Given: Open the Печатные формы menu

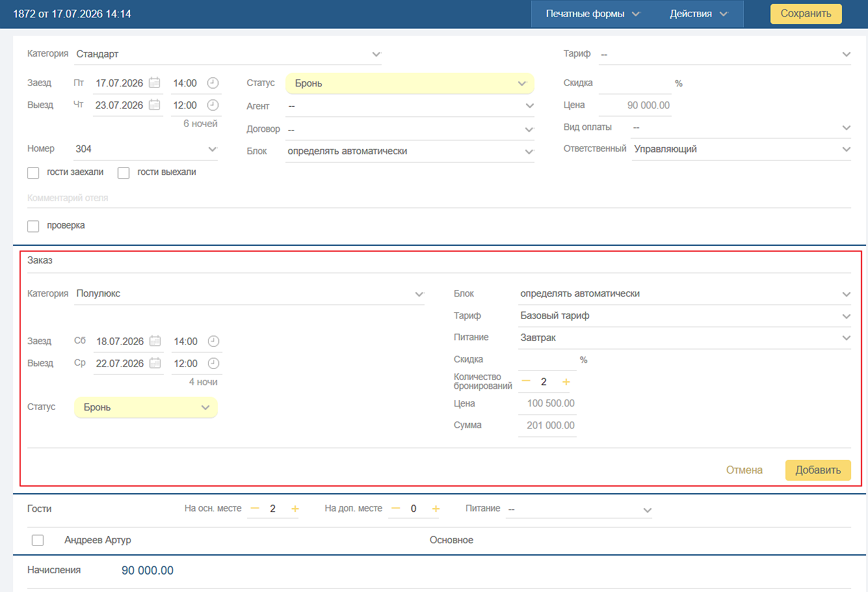Looking at the screenshot, I should tap(592, 14).
